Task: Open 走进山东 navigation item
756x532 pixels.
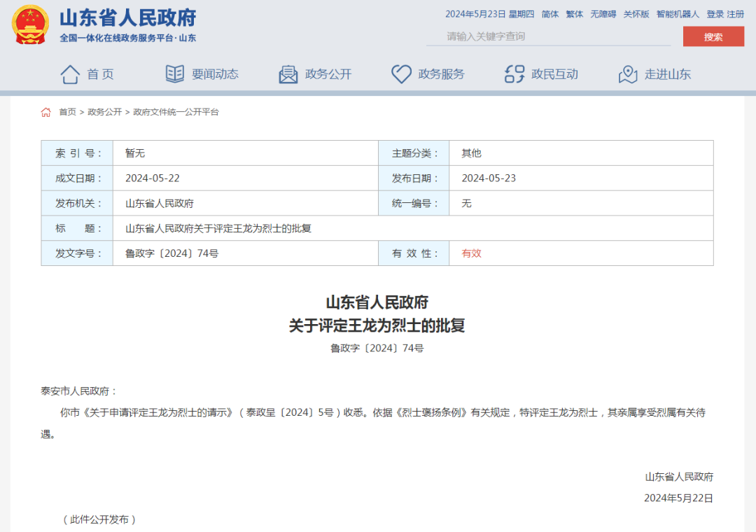Action: point(668,74)
